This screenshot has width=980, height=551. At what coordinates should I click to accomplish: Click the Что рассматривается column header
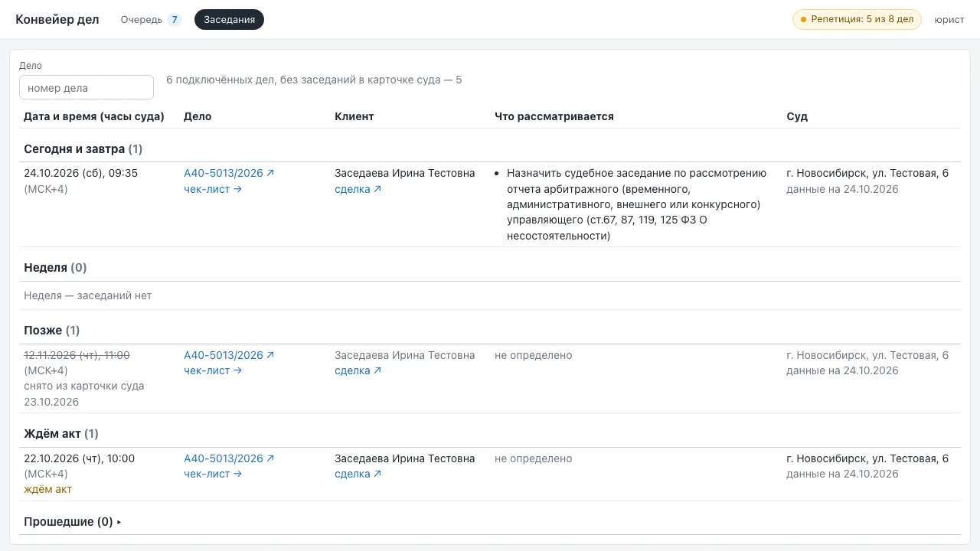(x=554, y=116)
